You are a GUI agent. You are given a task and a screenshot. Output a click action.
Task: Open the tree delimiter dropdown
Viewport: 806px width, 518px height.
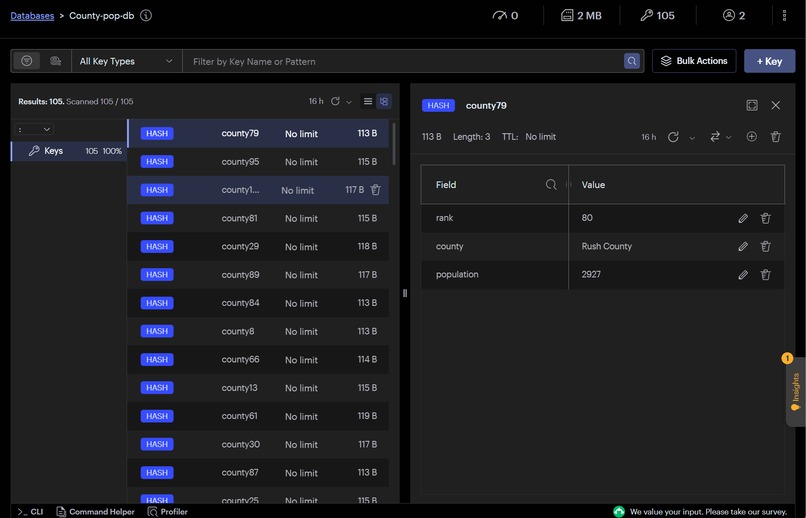34,129
